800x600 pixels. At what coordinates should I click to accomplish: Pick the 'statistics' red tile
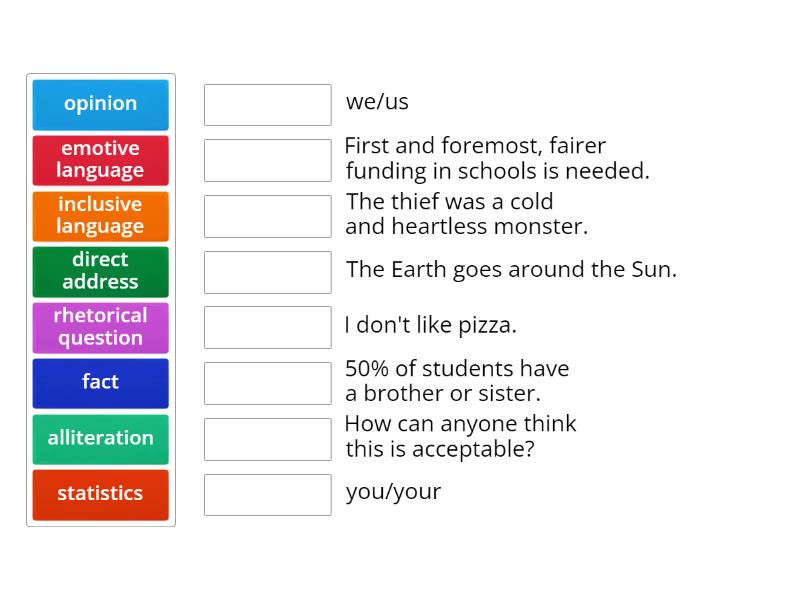pyautogui.click(x=100, y=494)
